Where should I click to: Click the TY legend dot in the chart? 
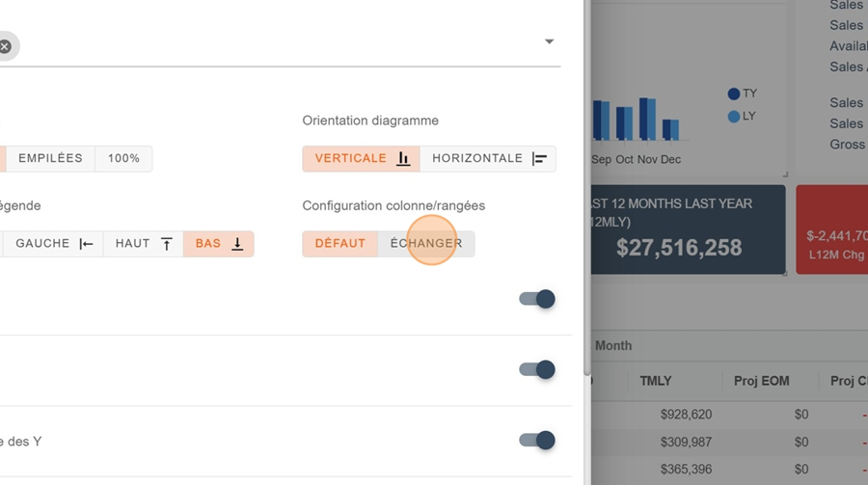734,94
